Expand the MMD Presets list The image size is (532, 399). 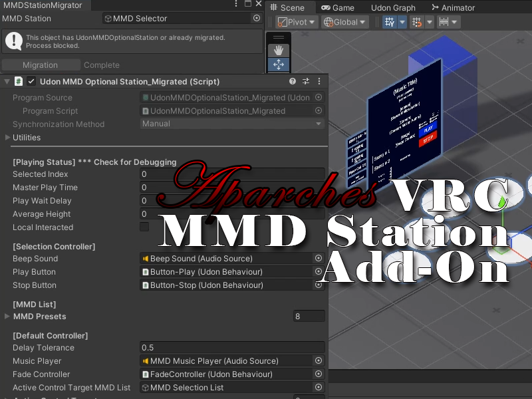click(x=8, y=317)
